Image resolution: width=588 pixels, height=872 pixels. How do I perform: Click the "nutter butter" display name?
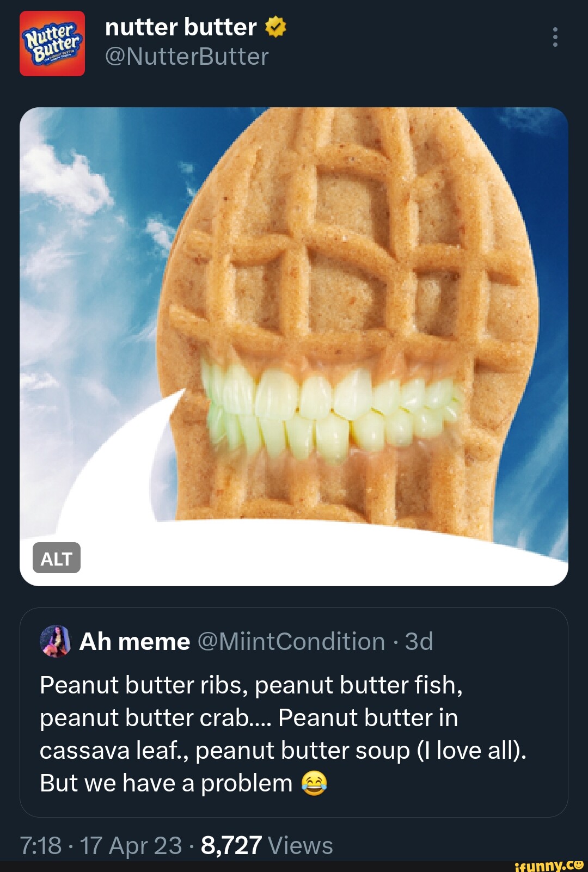point(181,27)
